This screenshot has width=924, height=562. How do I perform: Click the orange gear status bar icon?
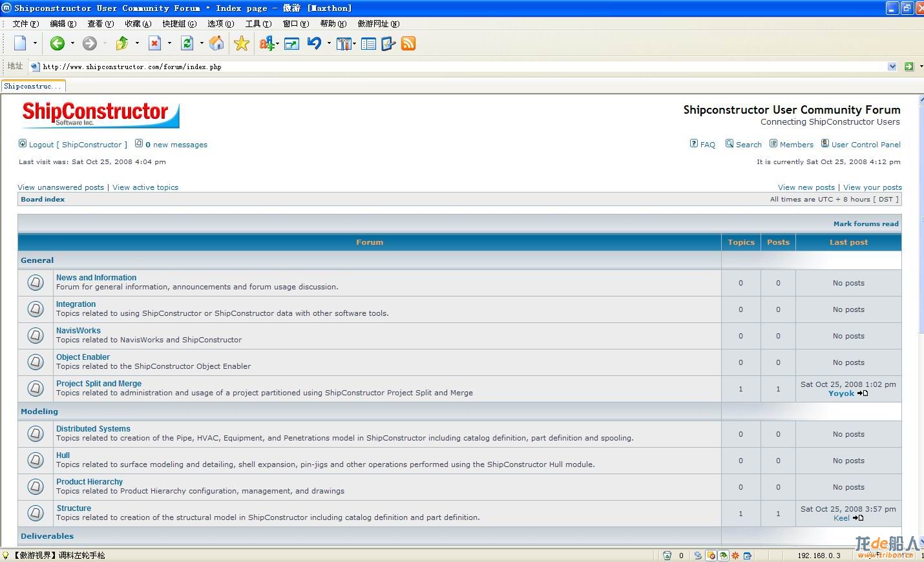point(735,556)
